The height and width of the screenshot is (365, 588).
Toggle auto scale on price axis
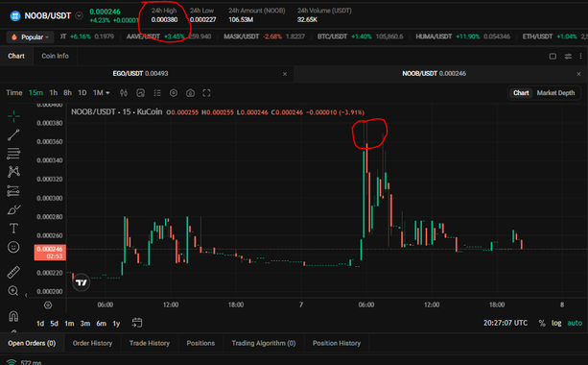coord(575,323)
